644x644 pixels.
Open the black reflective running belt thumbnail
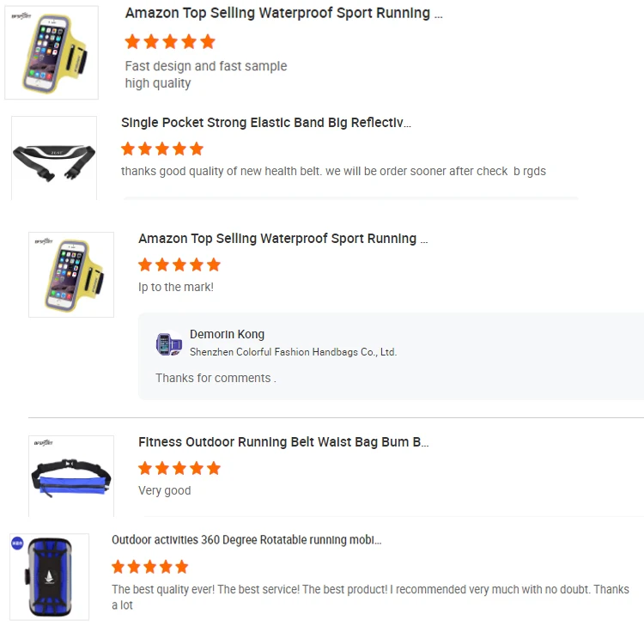click(54, 158)
